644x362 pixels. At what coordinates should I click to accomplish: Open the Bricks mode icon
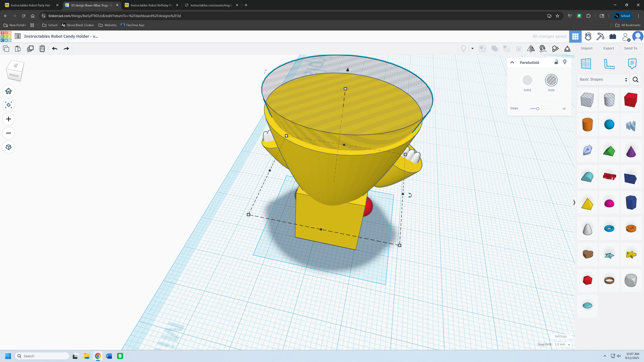click(x=613, y=36)
